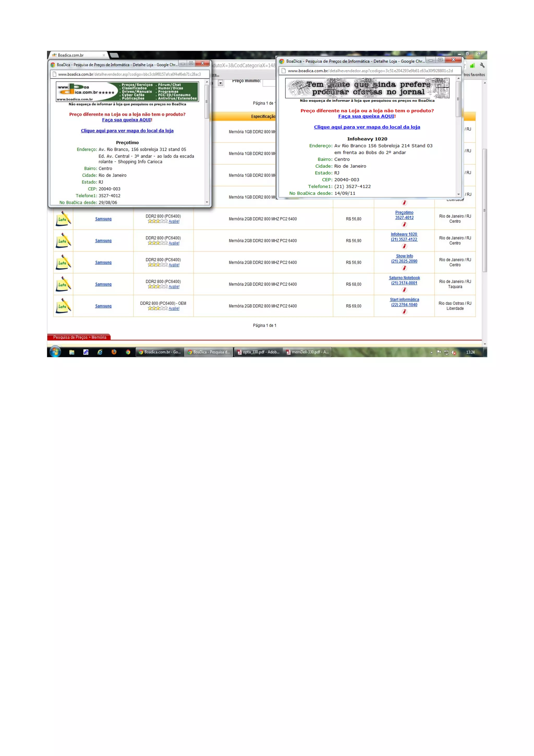Image resolution: width=534 pixels, height=756 pixels.
Task: Click 'Faça sua queixa AQUI' in Infoheavy popup
Action: point(366,116)
